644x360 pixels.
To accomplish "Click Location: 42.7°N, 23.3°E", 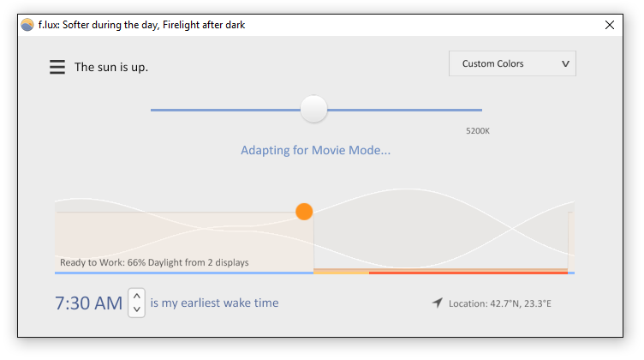I will click(x=500, y=303).
